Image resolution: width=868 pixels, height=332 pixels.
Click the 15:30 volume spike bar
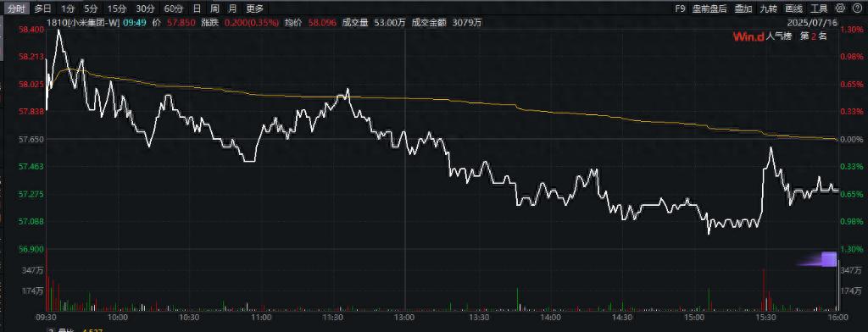[764, 290]
